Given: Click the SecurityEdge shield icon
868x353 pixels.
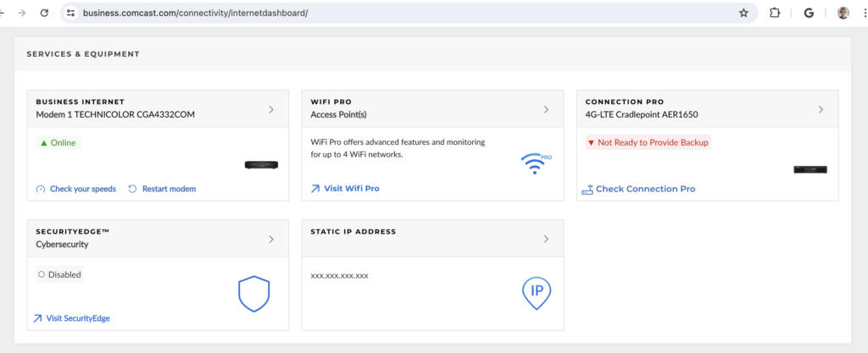Looking at the screenshot, I should (x=253, y=293).
